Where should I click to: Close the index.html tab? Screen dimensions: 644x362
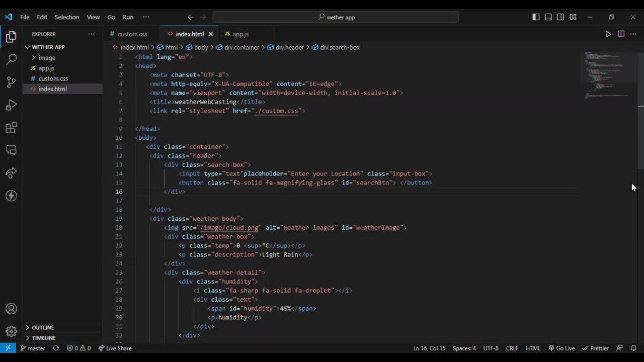click(x=211, y=34)
